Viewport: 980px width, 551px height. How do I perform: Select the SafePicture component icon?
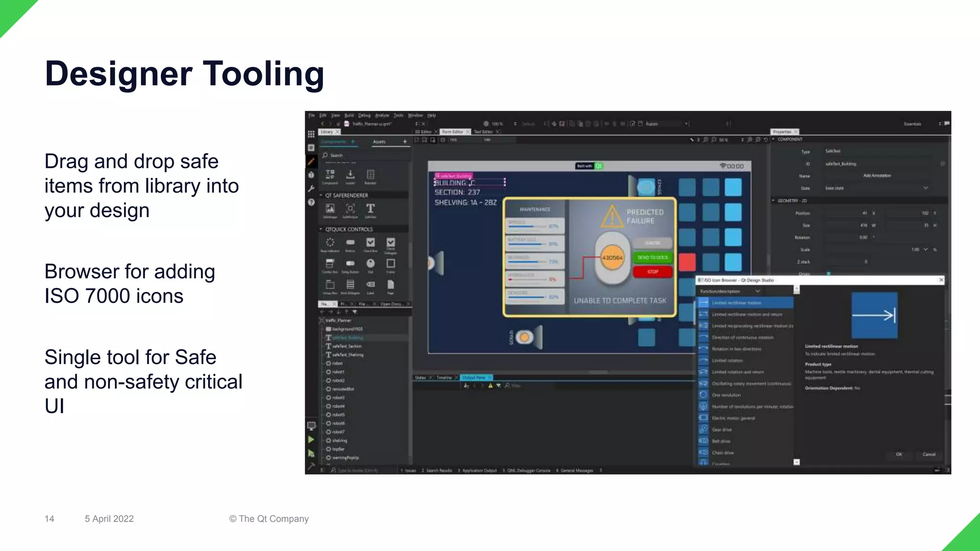[350, 209]
